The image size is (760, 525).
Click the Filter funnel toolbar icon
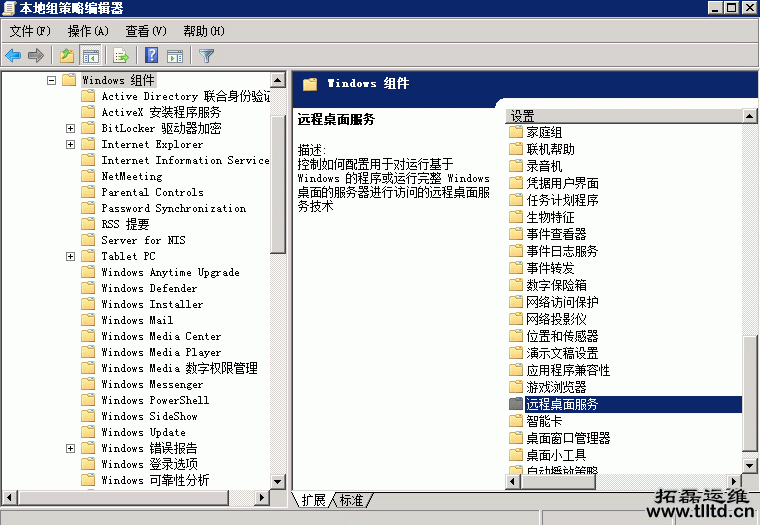206,56
